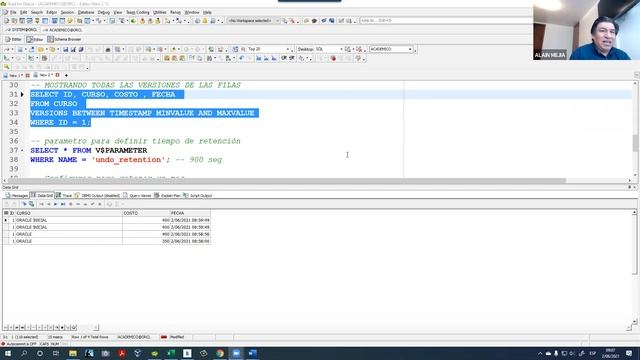Click the Print icon in editor toolbar
640x360 pixels.
[108, 49]
